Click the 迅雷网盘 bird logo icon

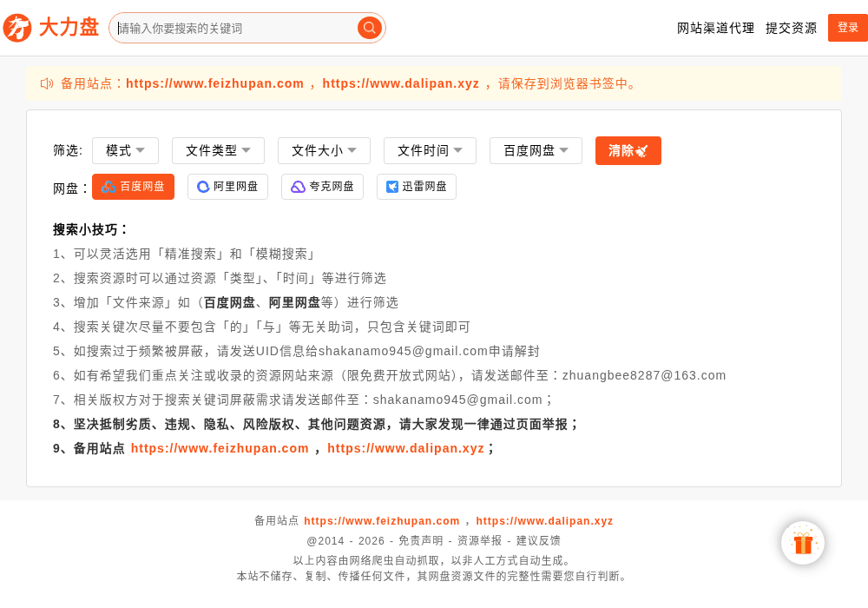coord(392,187)
